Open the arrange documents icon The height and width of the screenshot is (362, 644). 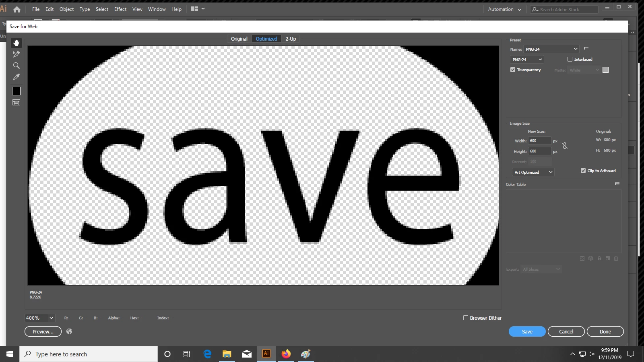(198, 9)
